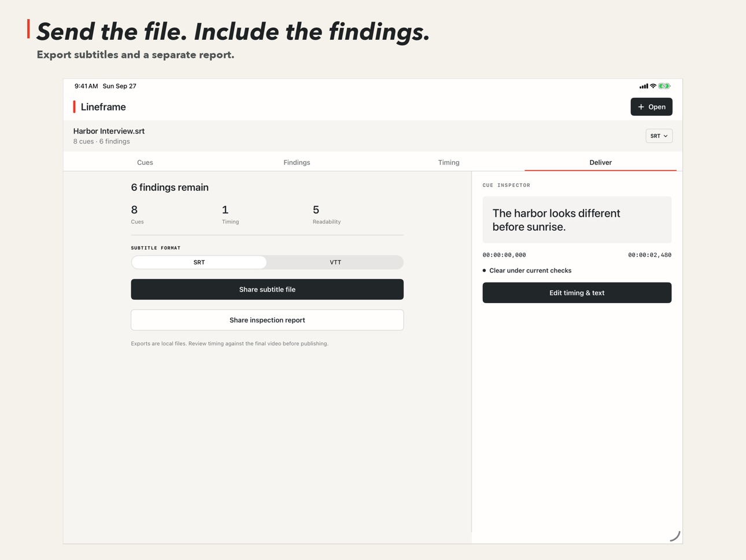The height and width of the screenshot is (560, 746).
Task: Click the plus Open button
Action: pos(651,107)
